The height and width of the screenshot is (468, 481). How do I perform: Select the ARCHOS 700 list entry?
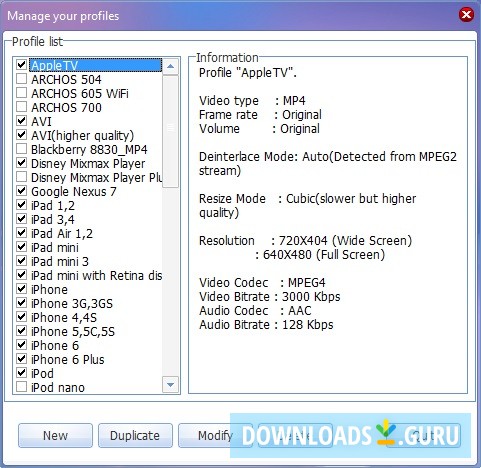[66, 107]
